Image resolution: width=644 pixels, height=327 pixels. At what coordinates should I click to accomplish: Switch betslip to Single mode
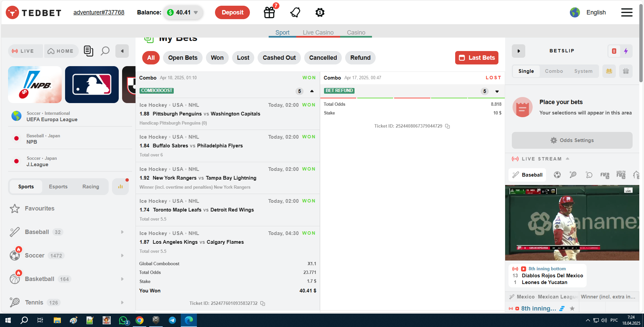point(526,71)
